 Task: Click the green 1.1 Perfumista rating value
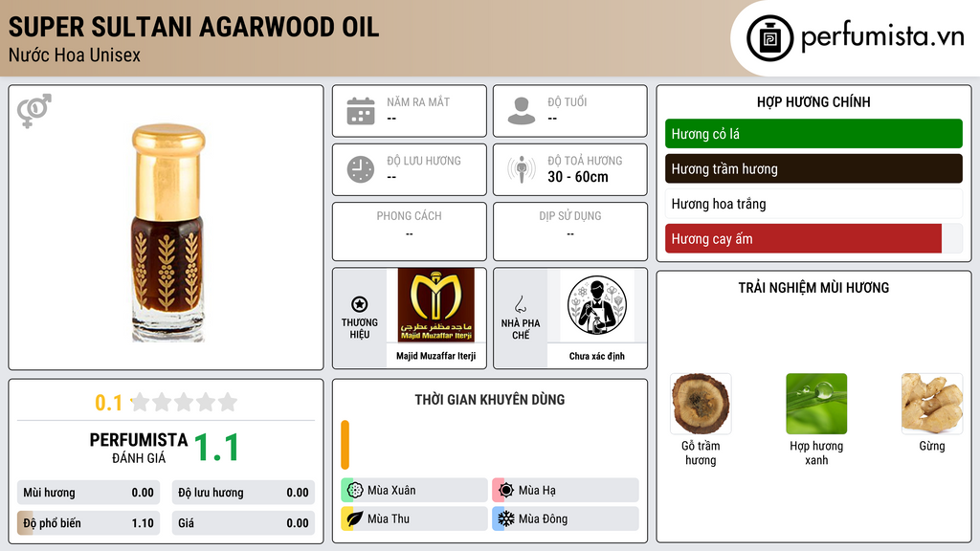[x=217, y=448]
